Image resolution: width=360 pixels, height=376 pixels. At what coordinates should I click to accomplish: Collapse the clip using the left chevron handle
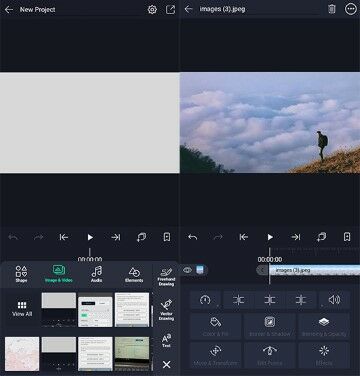coord(262,270)
